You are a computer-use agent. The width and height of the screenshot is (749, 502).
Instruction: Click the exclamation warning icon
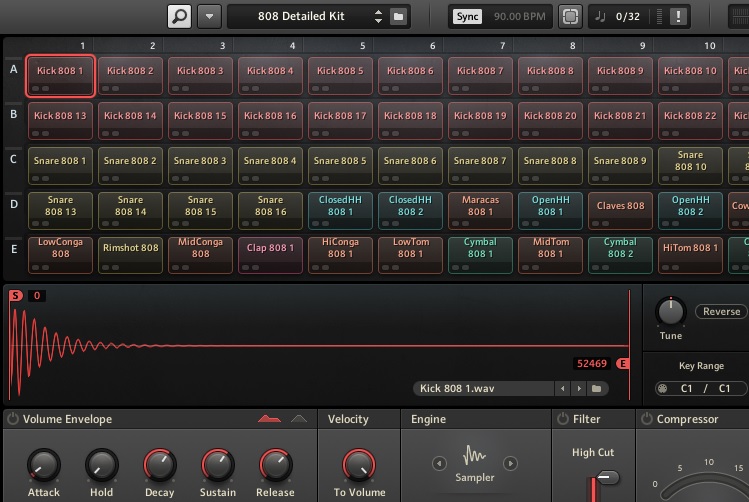point(678,17)
